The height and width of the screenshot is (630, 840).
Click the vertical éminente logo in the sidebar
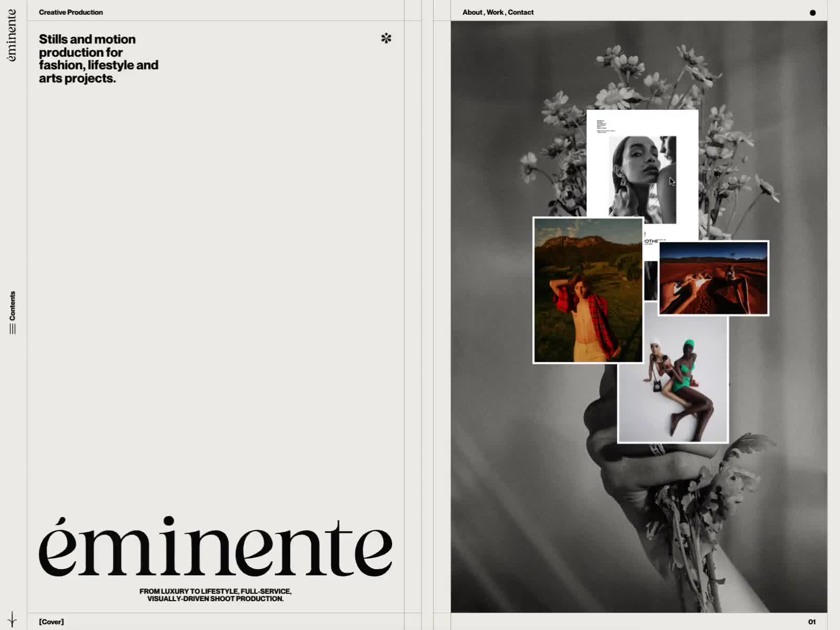click(12, 35)
